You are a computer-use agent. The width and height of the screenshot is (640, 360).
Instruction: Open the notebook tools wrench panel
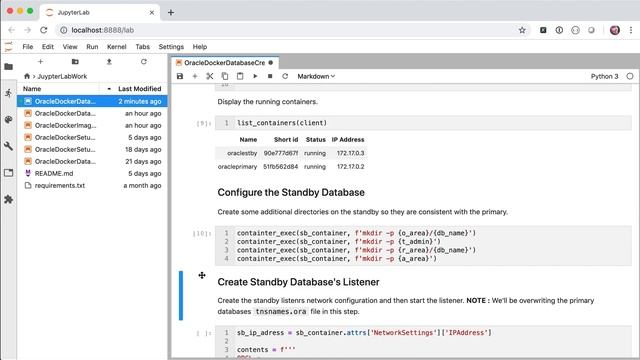coord(9,146)
